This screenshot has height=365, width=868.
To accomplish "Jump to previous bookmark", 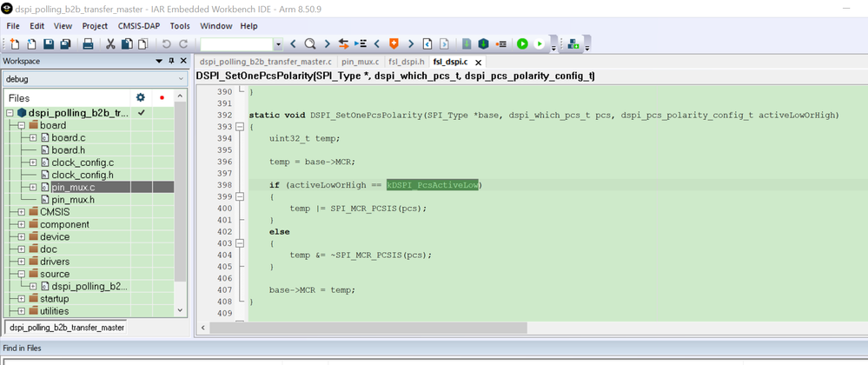I will tap(377, 43).
